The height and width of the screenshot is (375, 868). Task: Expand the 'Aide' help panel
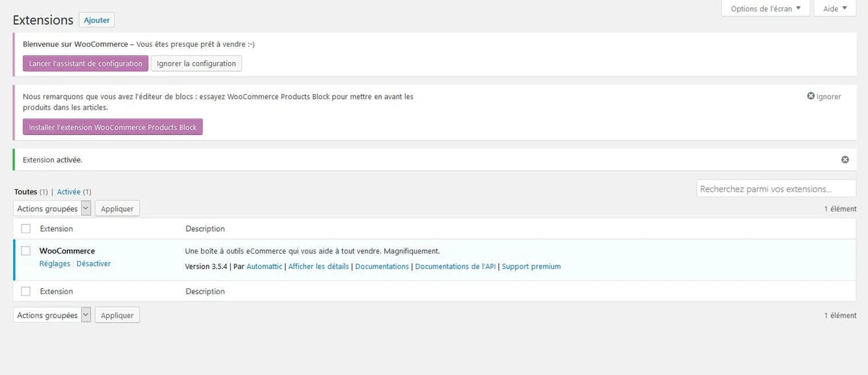pos(835,9)
